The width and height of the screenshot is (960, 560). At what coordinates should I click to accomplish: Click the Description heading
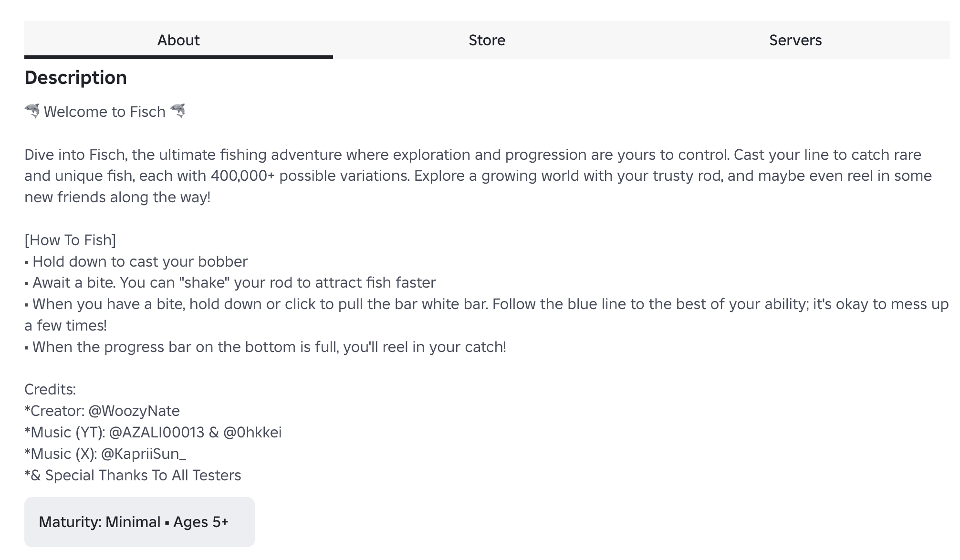point(75,78)
